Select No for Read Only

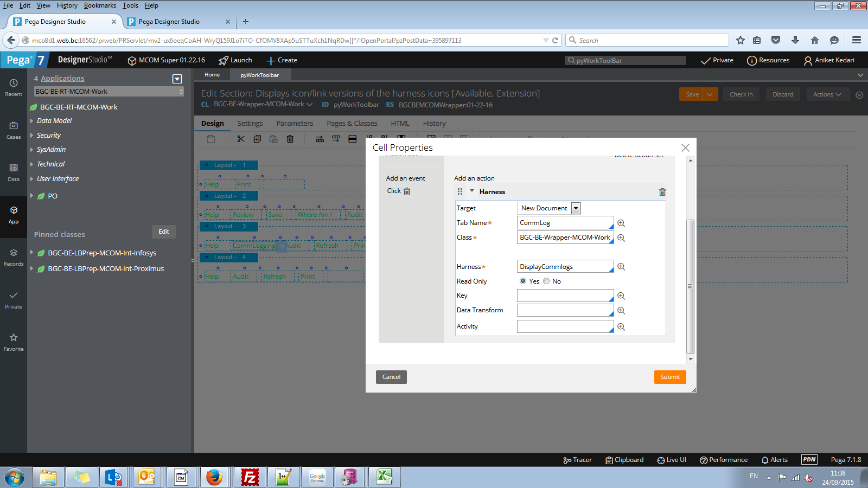546,281
